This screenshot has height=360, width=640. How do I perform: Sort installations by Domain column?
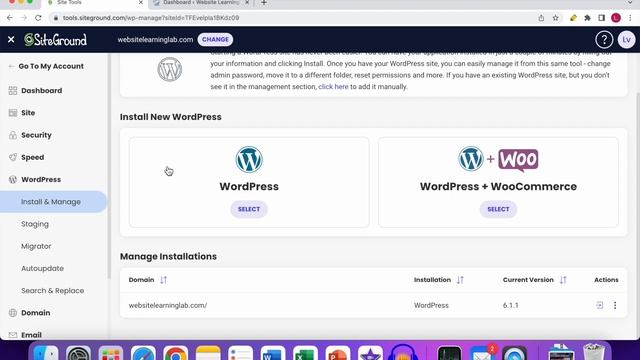click(x=163, y=280)
